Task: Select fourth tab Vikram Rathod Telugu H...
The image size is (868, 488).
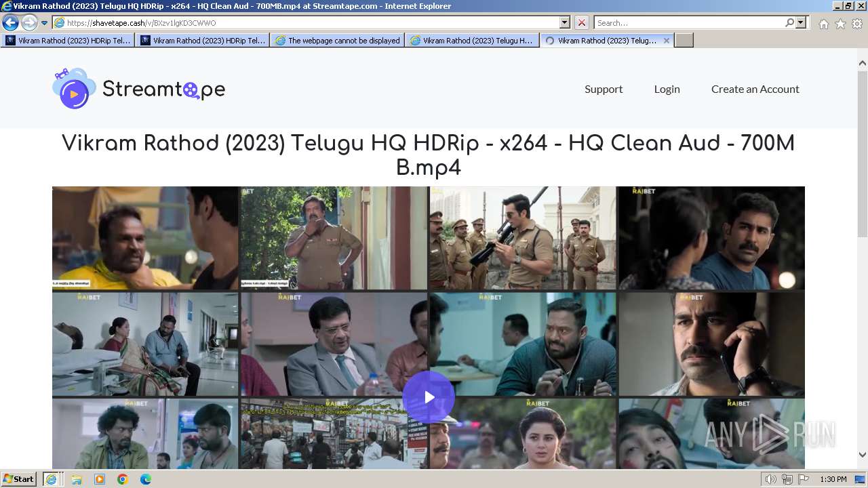Action: point(473,41)
